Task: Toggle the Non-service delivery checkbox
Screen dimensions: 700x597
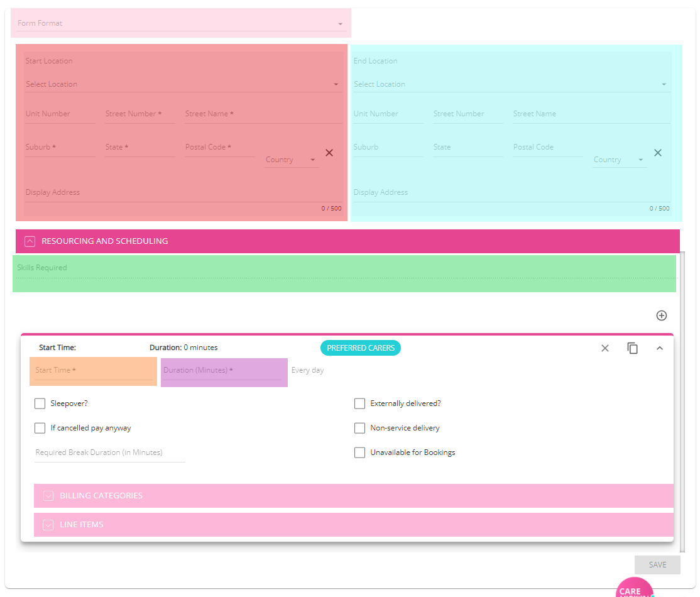Action: (359, 428)
